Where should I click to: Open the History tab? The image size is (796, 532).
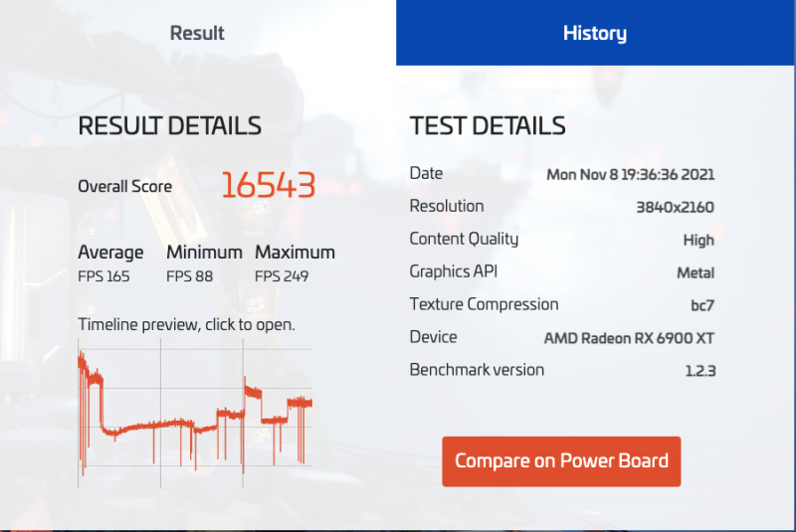pos(595,33)
